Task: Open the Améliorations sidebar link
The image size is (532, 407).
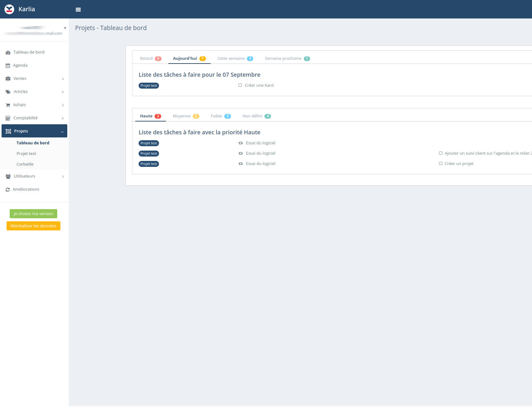Action: 26,189
